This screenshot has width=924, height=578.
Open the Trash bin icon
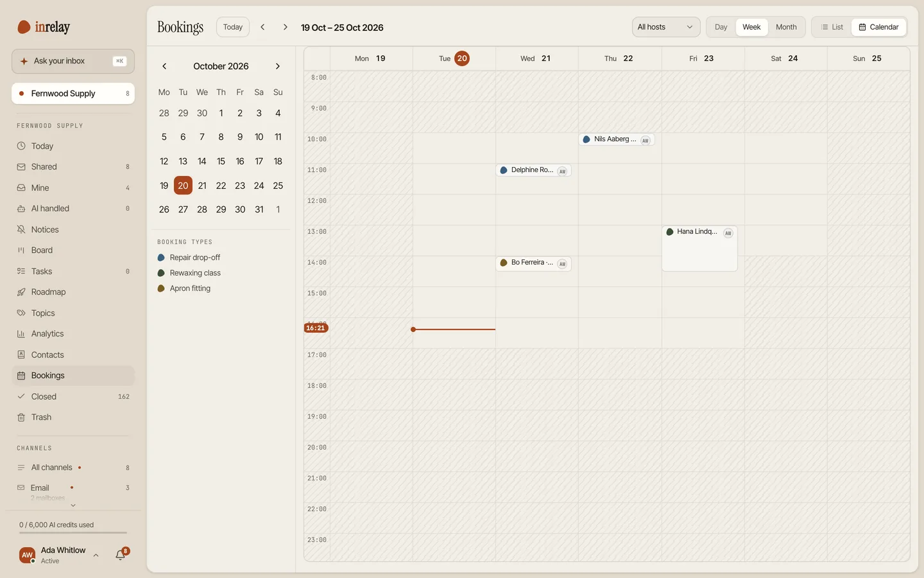(21, 417)
